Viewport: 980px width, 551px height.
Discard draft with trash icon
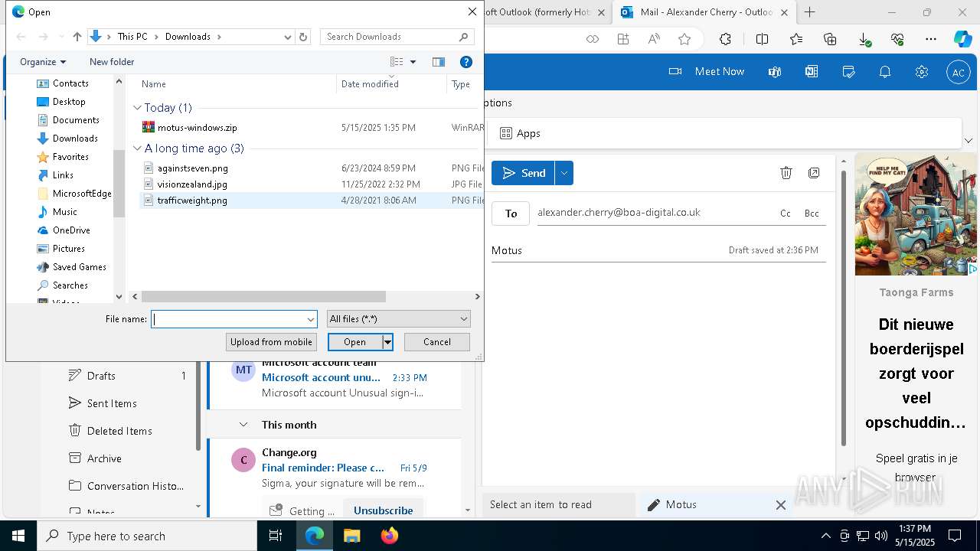786,173
